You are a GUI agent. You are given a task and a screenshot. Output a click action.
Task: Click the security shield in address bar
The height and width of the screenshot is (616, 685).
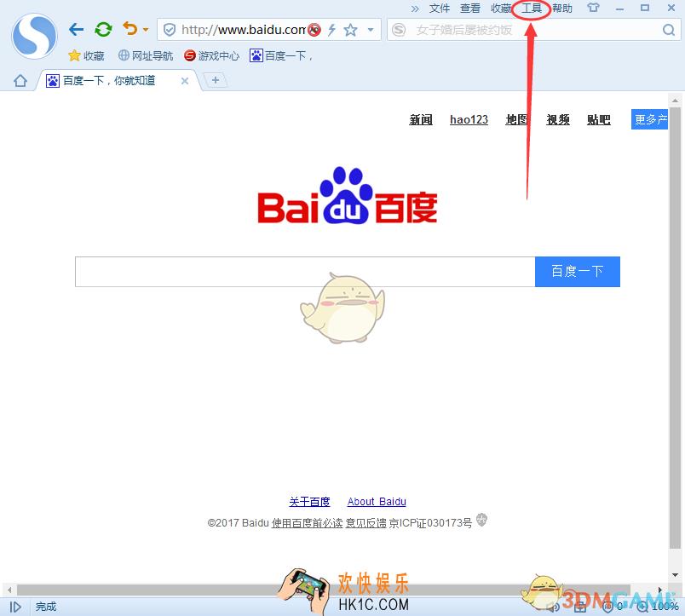click(x=169, y=30)
